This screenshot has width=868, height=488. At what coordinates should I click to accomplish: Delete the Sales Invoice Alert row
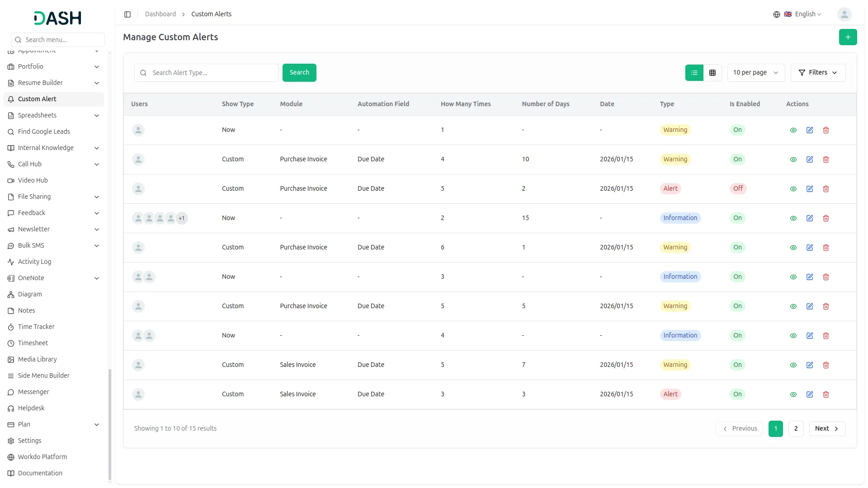(x=826, y=394)
